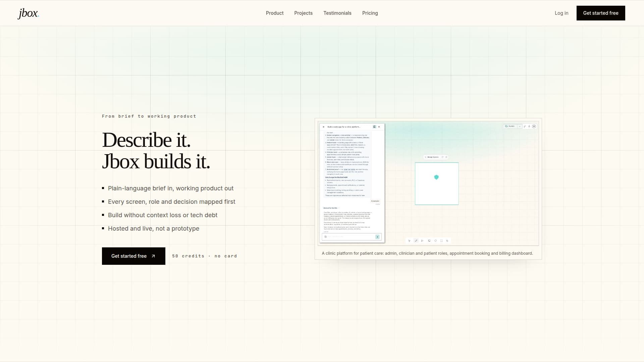Click the back arrow in the preview chat panel
644x362 pixels.
[324, 127]
